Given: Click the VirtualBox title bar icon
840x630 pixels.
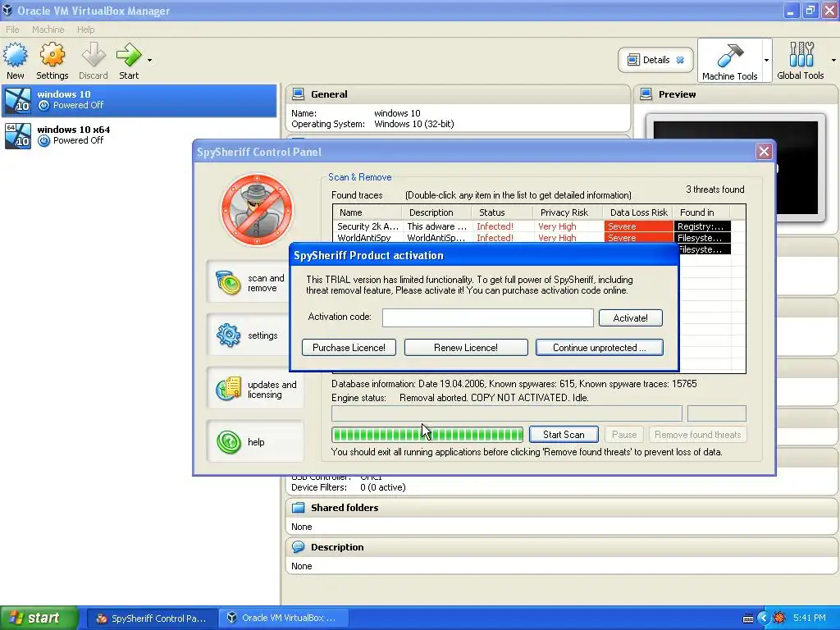Looking at the screenshot, I should pyautogui.click(x=7, y=10).
